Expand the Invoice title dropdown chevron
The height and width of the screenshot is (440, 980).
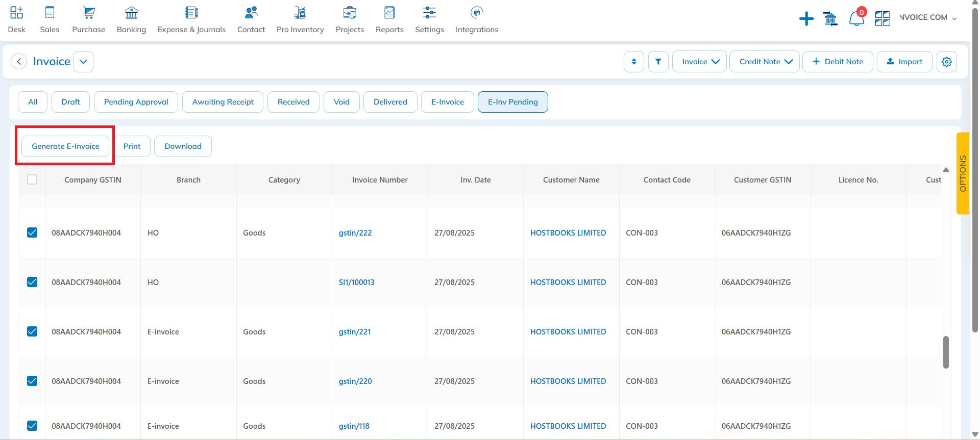point(83,62)
